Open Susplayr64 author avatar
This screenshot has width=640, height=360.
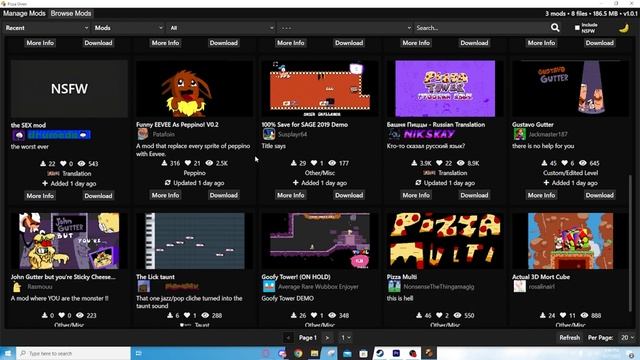(269, 134)
